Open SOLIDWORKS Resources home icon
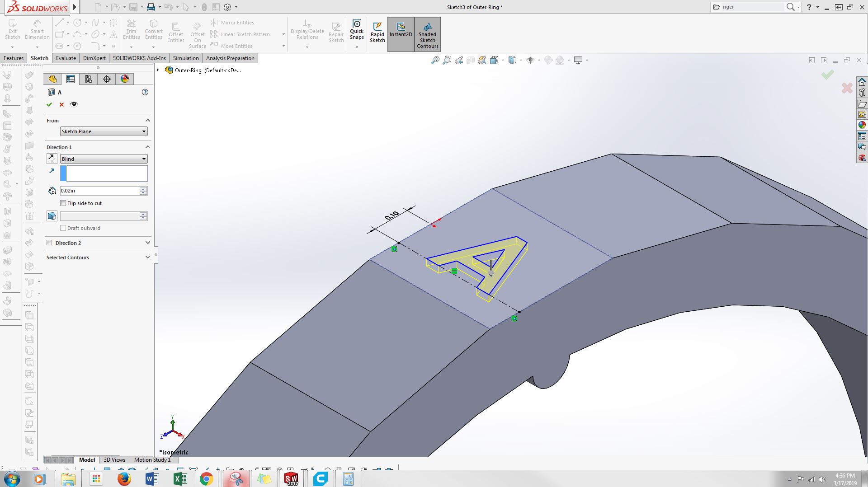This screenshot has width=868, height=487. pyautogui.click(x=862, y=82)
